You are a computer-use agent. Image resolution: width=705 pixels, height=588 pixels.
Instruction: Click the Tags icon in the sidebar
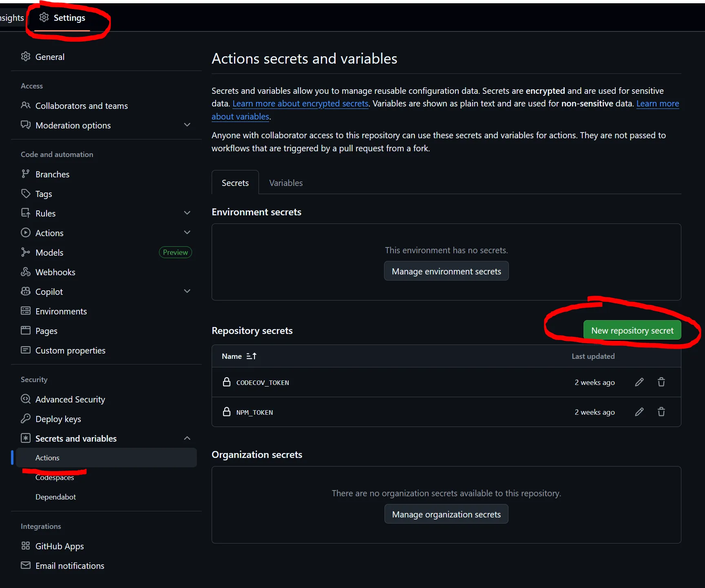click(x=25, y=193)
